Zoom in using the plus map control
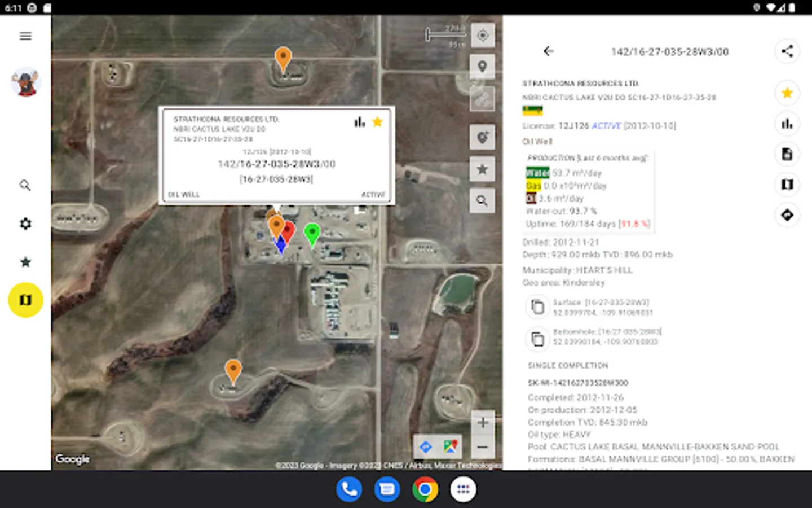The image size is (812, 508). pyautogui.click(x=482, y=422)
